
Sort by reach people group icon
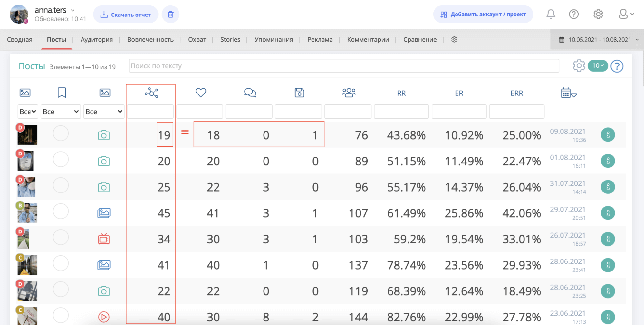coord(349,93)
